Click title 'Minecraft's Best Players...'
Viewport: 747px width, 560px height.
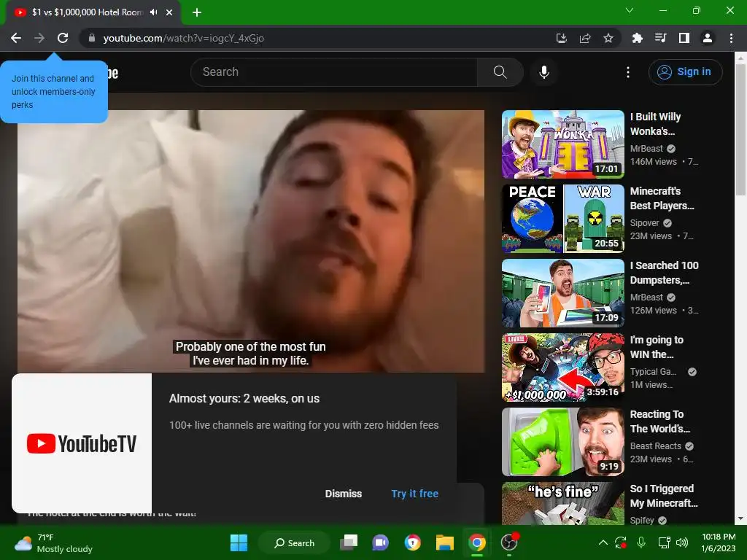[x=662, y=198]
